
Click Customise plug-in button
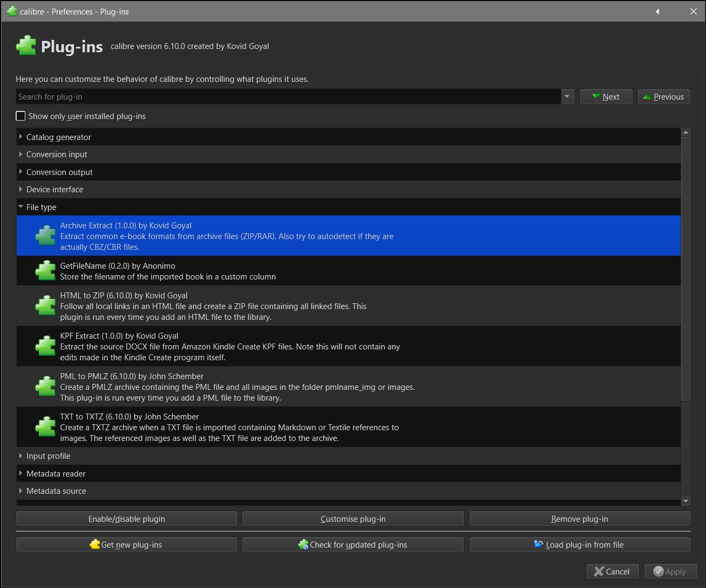(x=353, y=519)
